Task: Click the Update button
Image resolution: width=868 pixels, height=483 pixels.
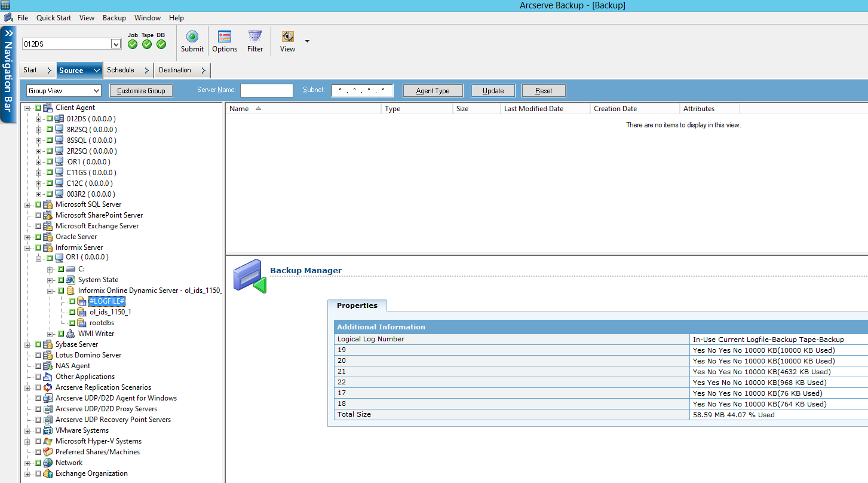Action: (x=492, y=90)
